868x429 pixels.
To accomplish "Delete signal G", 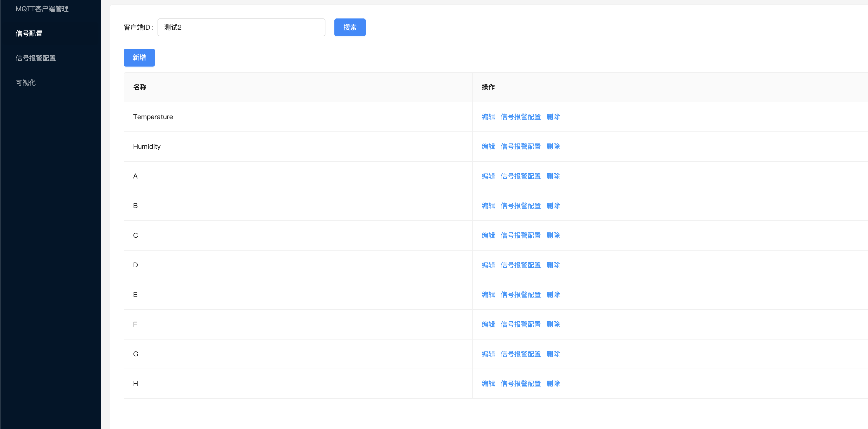I will pos(553,354).
